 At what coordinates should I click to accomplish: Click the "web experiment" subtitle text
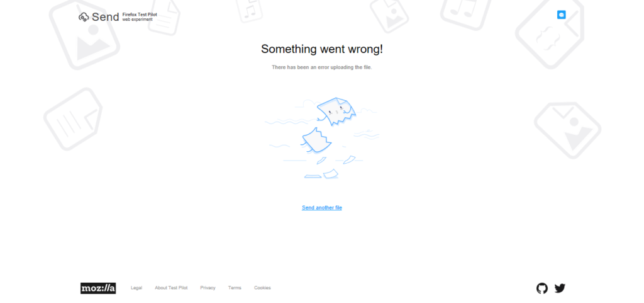point(137,20)
